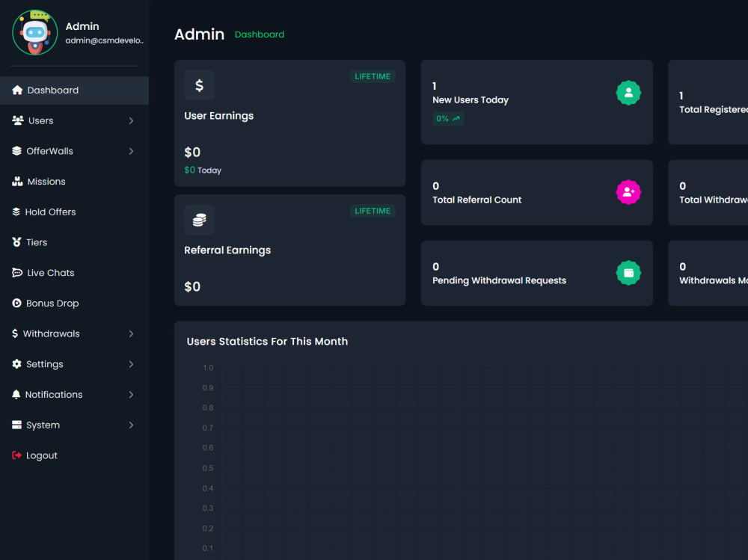748x560 pixels.
Task: Click the Tiers medal icon
Action: click(16, 242)
